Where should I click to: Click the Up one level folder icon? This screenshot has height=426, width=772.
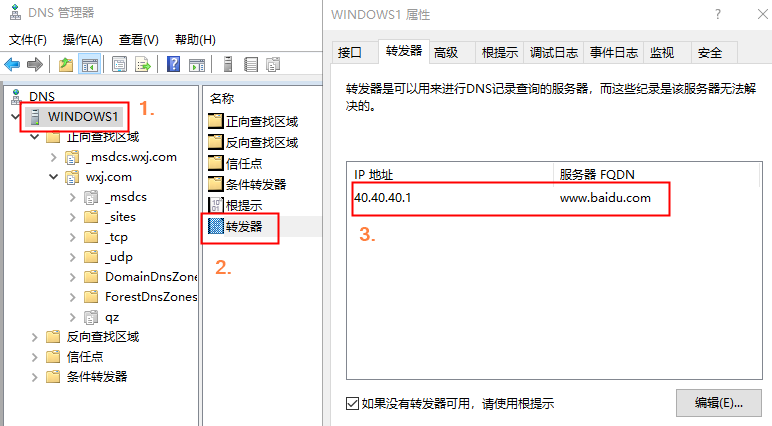point(65,65)
